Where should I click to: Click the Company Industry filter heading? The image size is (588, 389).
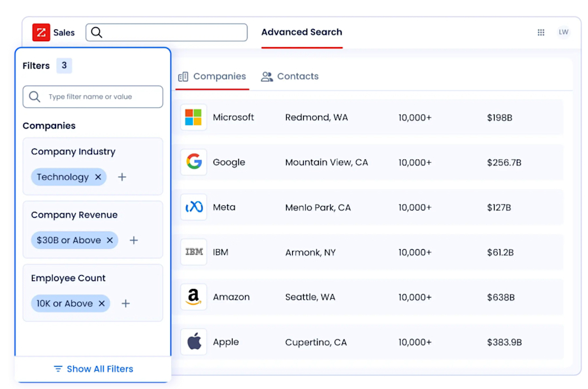pos(73,152)
